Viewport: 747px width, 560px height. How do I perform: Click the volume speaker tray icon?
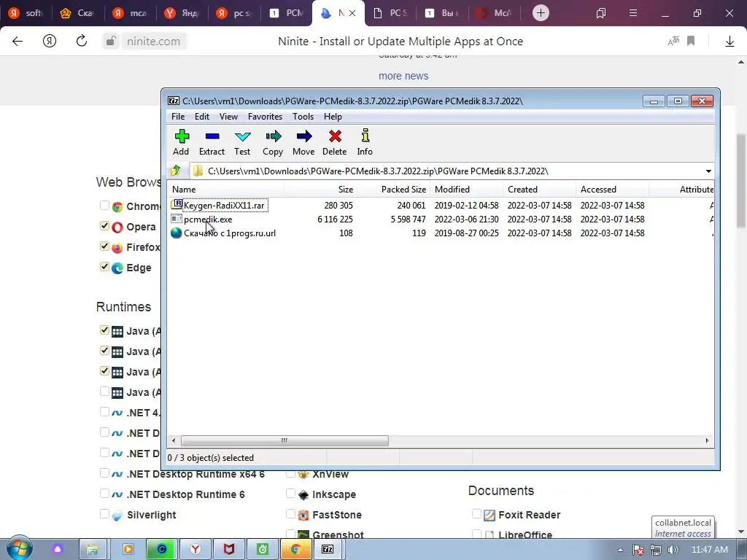coord(673,550)
